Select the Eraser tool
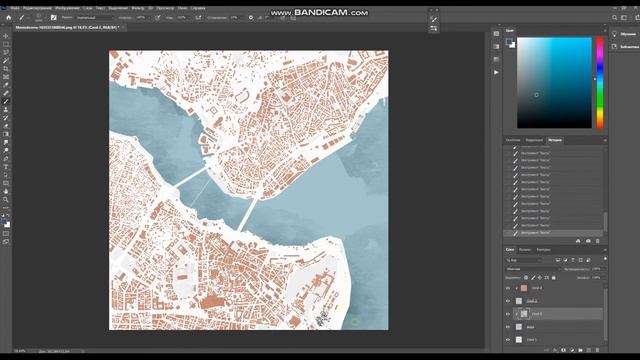 pos(6,126)
